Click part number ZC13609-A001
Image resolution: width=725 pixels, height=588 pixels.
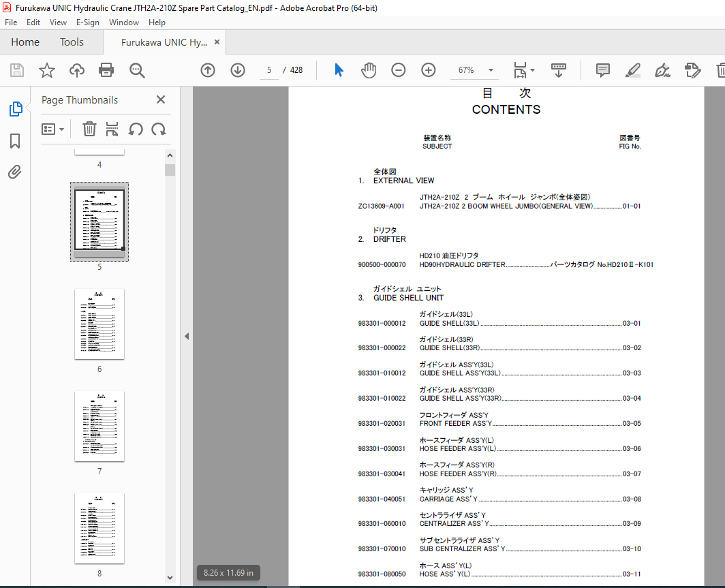click(381, 206)
